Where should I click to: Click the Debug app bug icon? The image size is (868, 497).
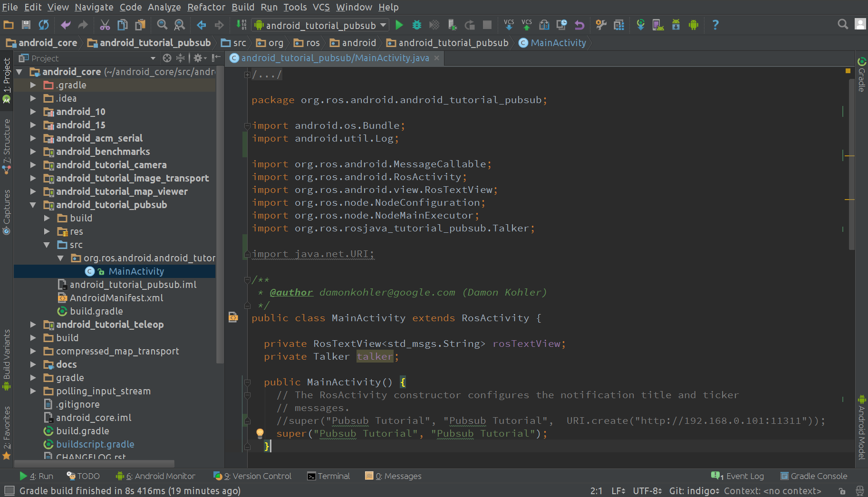click(417, 25)
